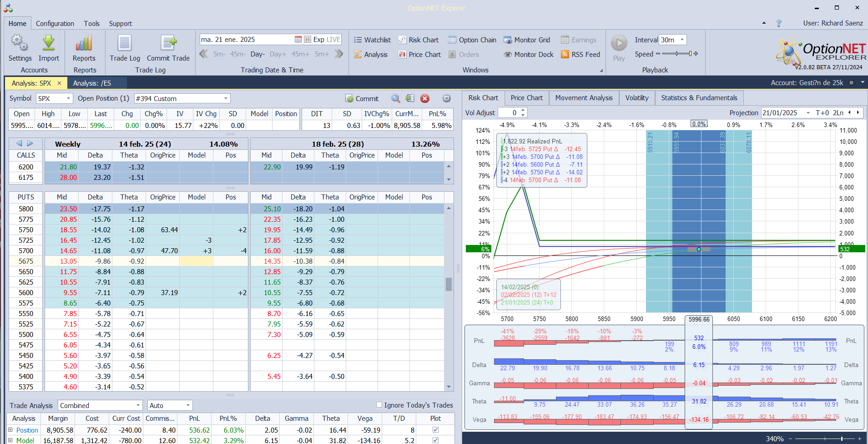This screenshot has width=868, height=444.
Task: Close the Analysis: SPX tab
Action: click(x=59, y=83)
